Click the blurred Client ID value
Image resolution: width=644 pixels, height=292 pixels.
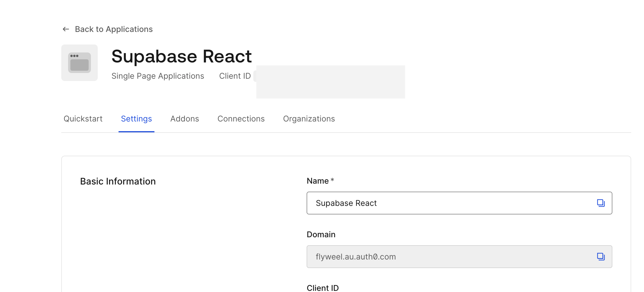coord(331,82)
